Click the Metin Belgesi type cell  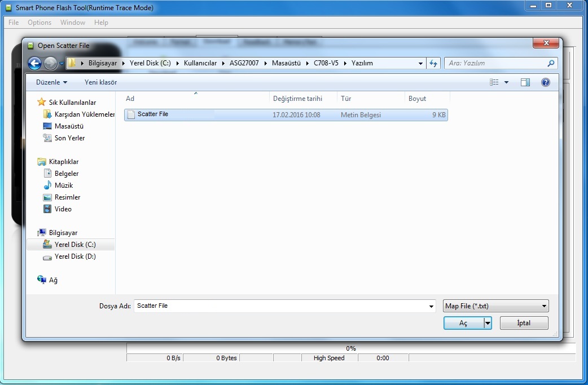[x=361, y=115]
